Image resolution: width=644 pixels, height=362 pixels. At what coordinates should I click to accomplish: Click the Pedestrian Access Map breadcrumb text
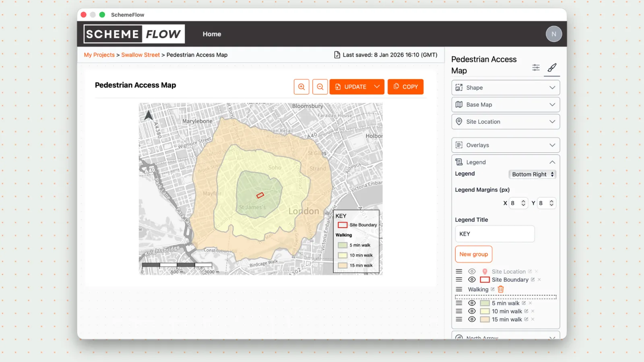click(197, 55)
